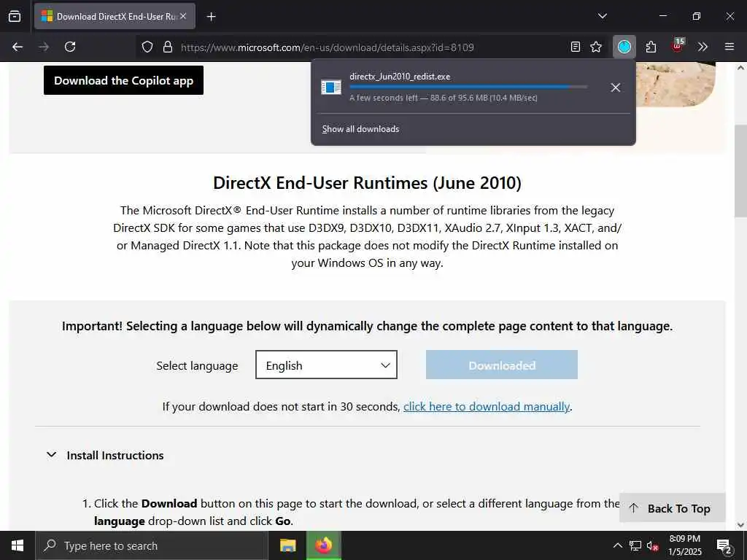Collapse the Install Instructions section
The height and width of the screenshot is (560, 747).
(x=105, y=455)
